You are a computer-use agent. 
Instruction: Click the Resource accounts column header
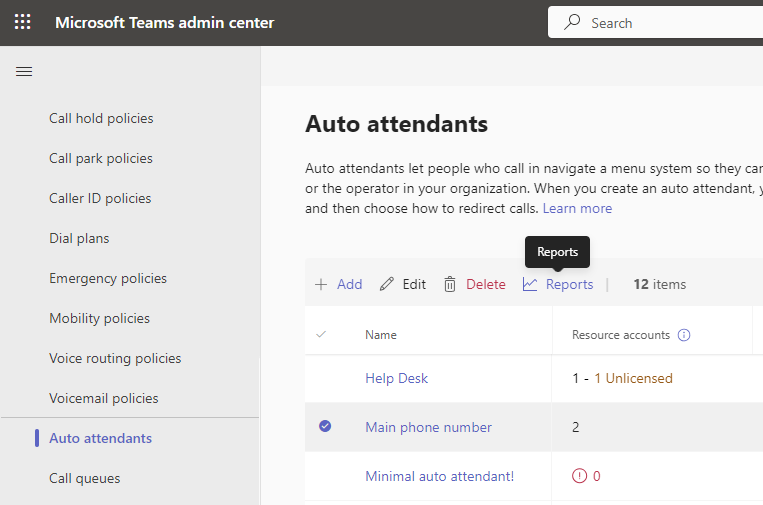[620, 335]
